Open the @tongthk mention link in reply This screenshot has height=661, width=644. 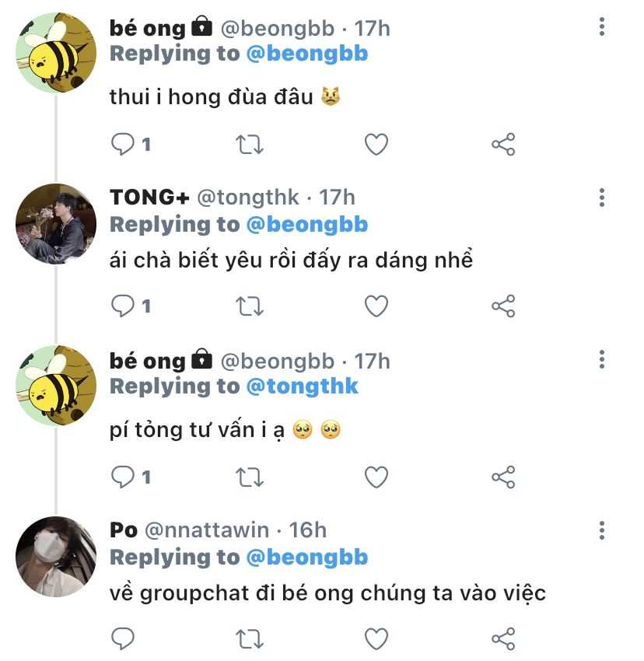coord(302,386)
